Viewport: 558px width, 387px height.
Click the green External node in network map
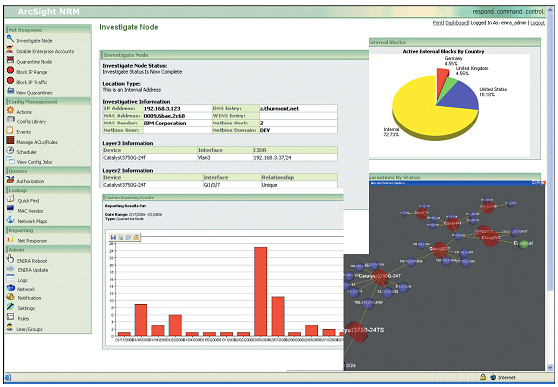(523, 244)
